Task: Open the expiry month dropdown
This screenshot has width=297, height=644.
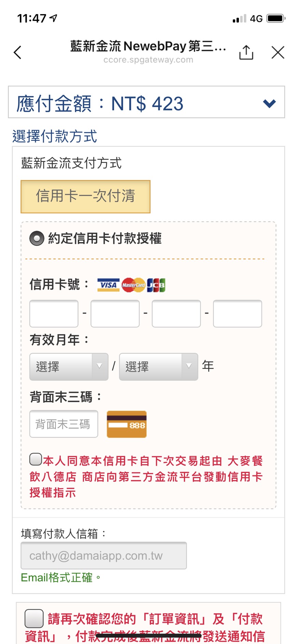Action: [x=69, y=367]
